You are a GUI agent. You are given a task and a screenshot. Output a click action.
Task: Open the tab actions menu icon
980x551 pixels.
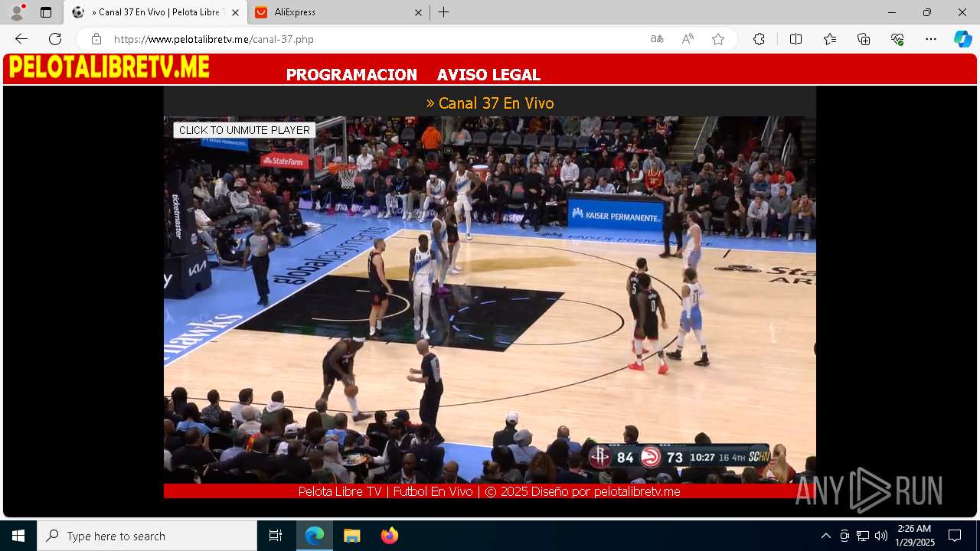[x=46, y=12]
